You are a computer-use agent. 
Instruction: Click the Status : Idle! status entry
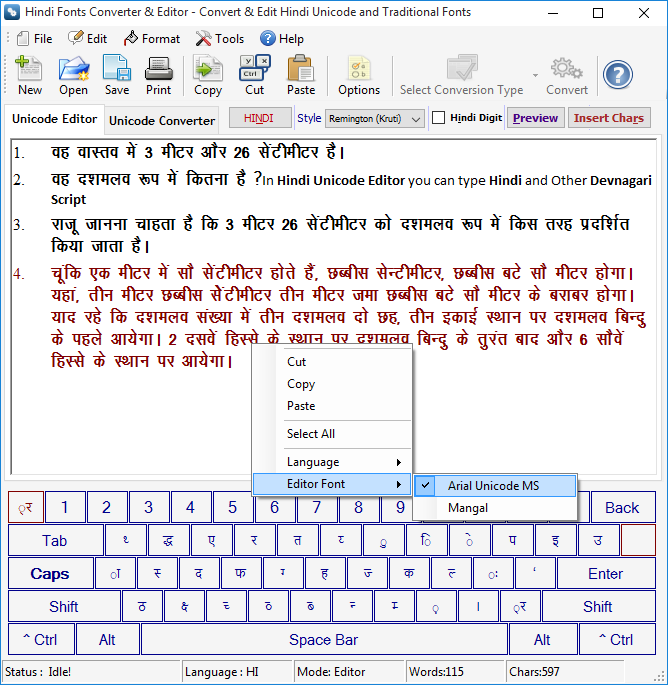[x=91, y=671]
